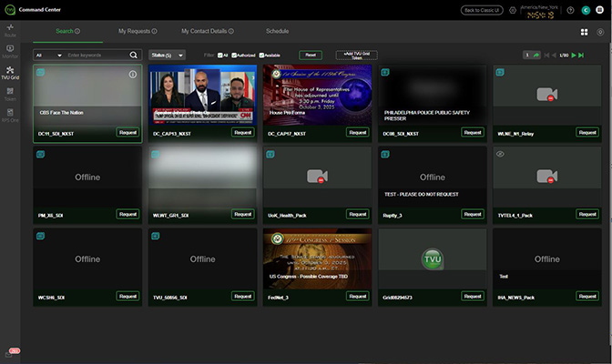Expand the Status (5) dropdown

tap(167, 56)
